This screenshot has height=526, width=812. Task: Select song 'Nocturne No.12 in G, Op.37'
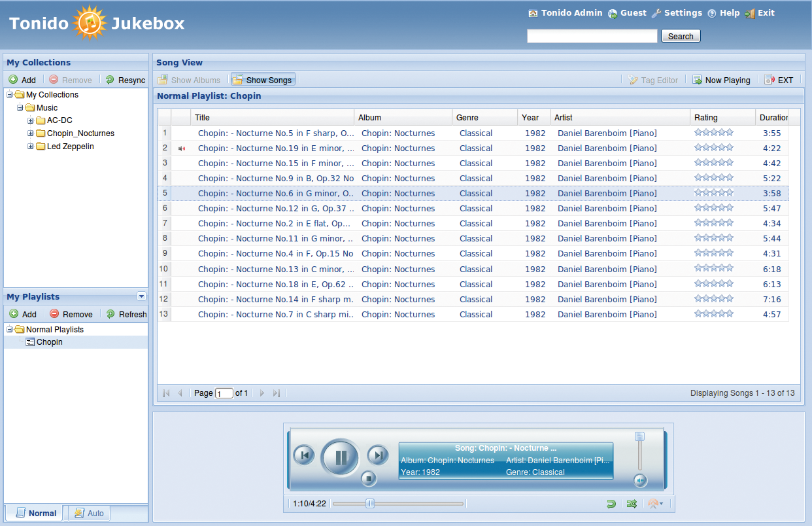tap(473, 209)
